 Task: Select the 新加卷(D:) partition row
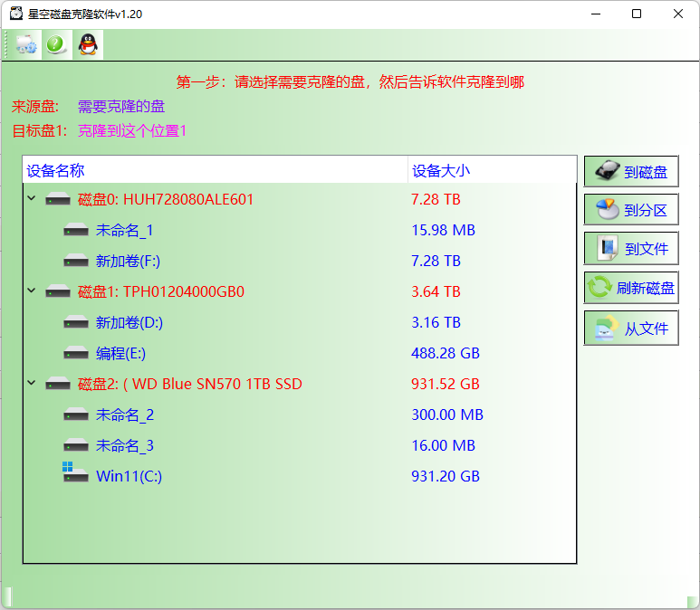[129, 322]
